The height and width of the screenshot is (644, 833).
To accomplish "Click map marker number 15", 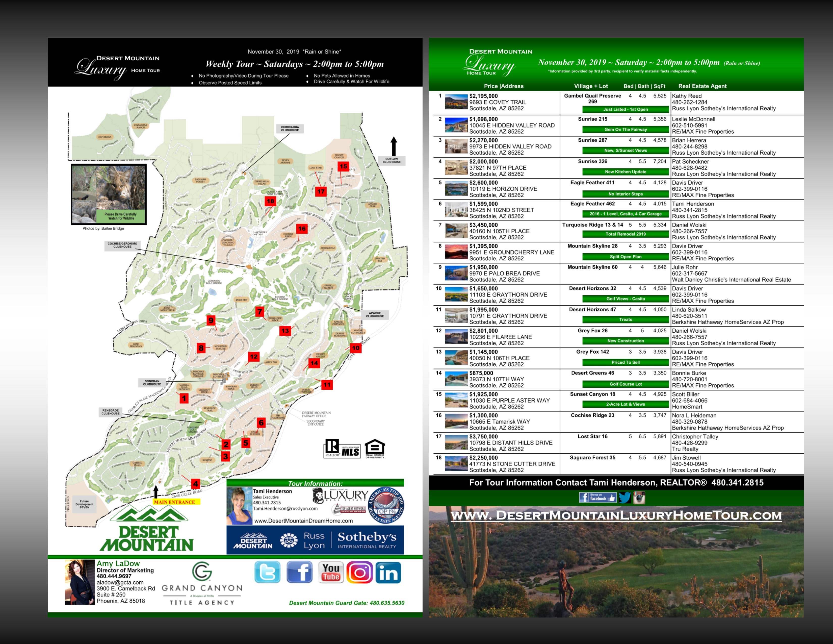I will click(343, 166).
